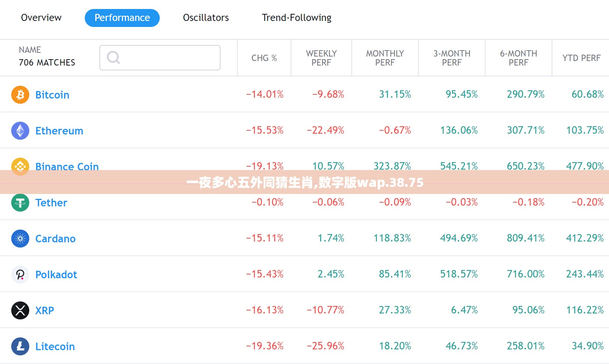
Task: Open the Litecoin link
Action: tap(55, 346)
